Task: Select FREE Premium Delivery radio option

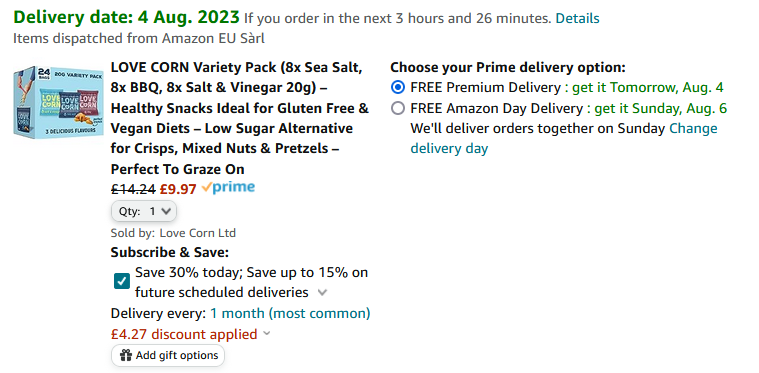Action: click(398, 88)
